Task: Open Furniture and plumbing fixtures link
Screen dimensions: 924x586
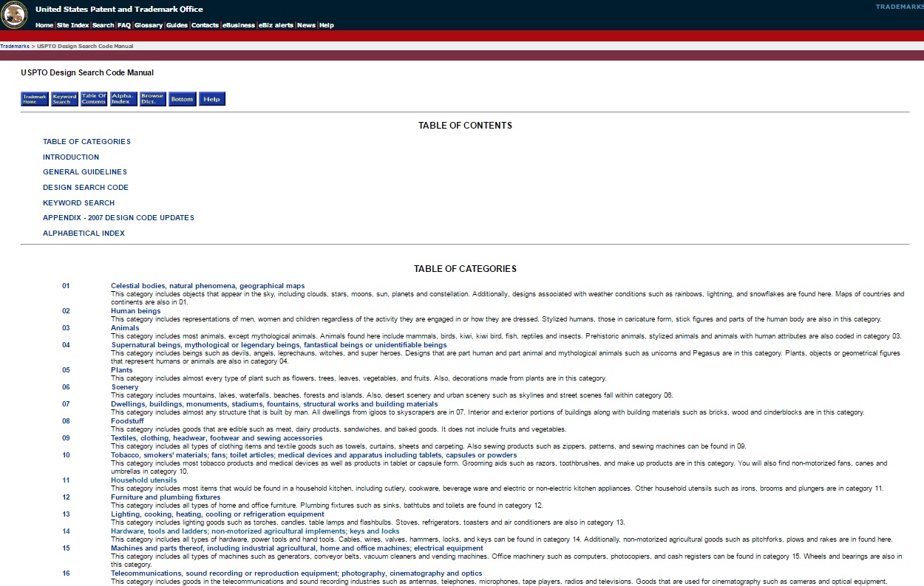Action: pyautogui.click(x=166, y=497)
